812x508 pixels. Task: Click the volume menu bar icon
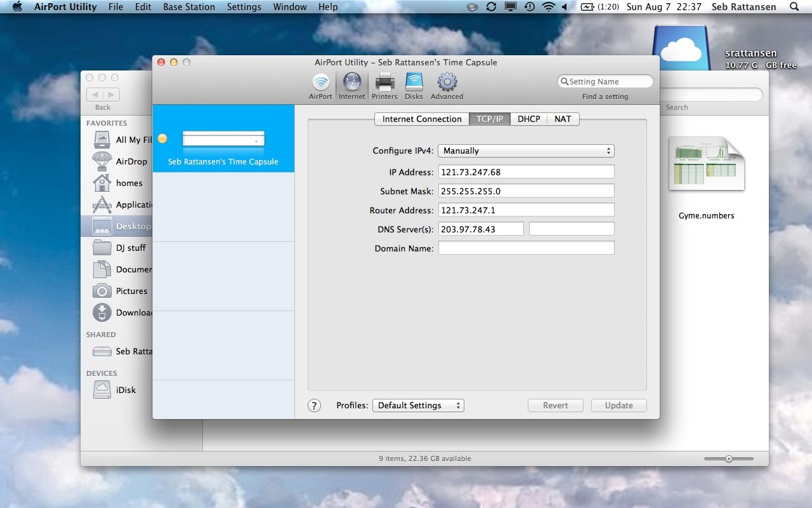[565, 7]
